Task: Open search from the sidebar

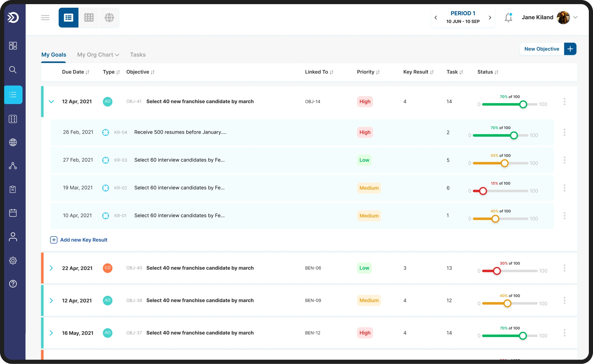Action: (13, 70)
